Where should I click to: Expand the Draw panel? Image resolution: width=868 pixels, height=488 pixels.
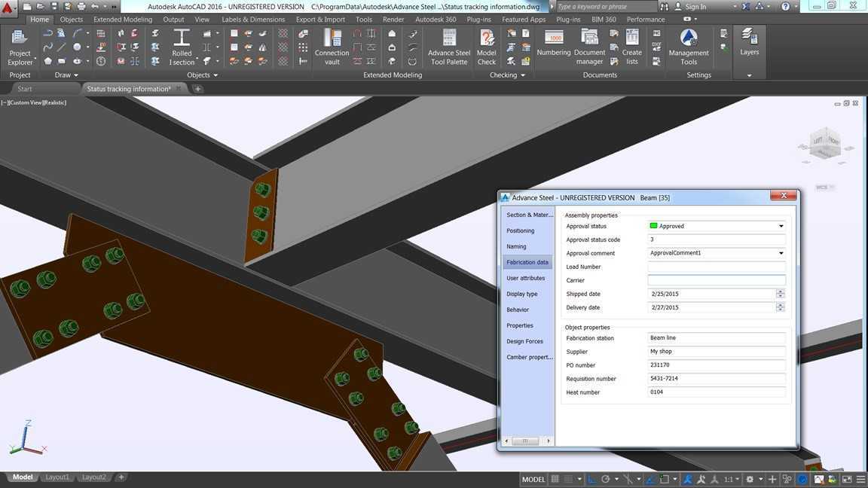66,75
